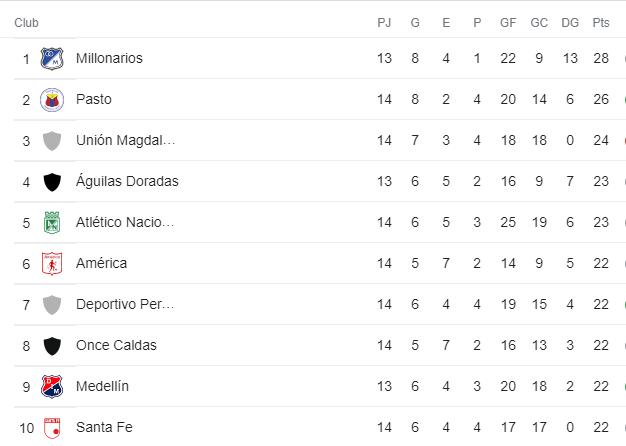
Task: Click the black shield next to Águilas Doradas
Action: click(52, 182)
